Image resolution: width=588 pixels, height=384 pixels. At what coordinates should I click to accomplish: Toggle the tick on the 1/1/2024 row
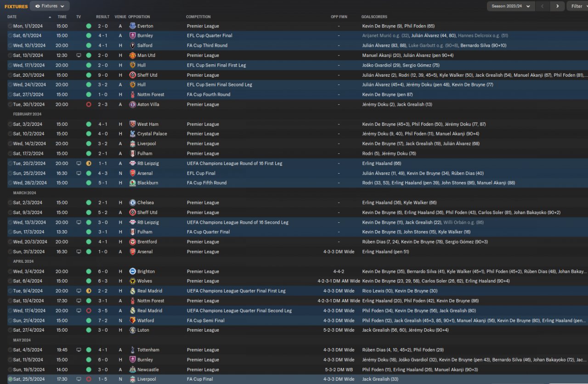point(10,26)
